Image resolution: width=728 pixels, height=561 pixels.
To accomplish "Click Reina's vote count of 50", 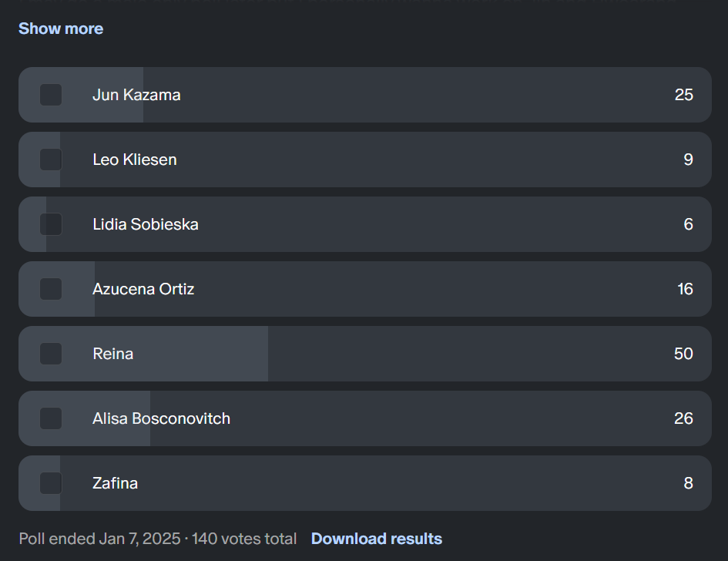I will [683, 354].
